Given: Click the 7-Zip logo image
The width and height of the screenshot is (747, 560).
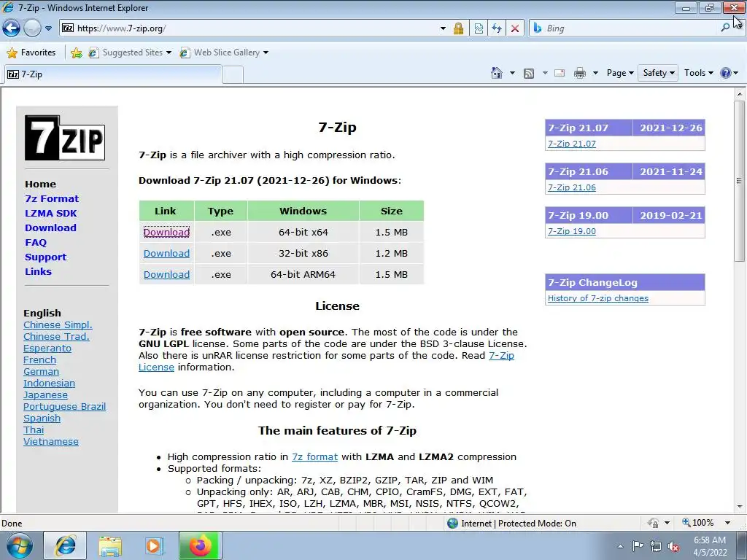Looking at the screenshot, I should pos(65,138).
